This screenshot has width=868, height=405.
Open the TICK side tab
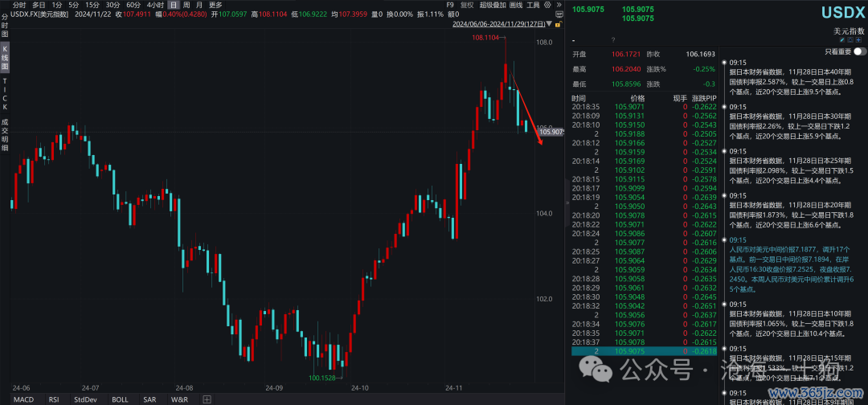[x=5, y=93]
